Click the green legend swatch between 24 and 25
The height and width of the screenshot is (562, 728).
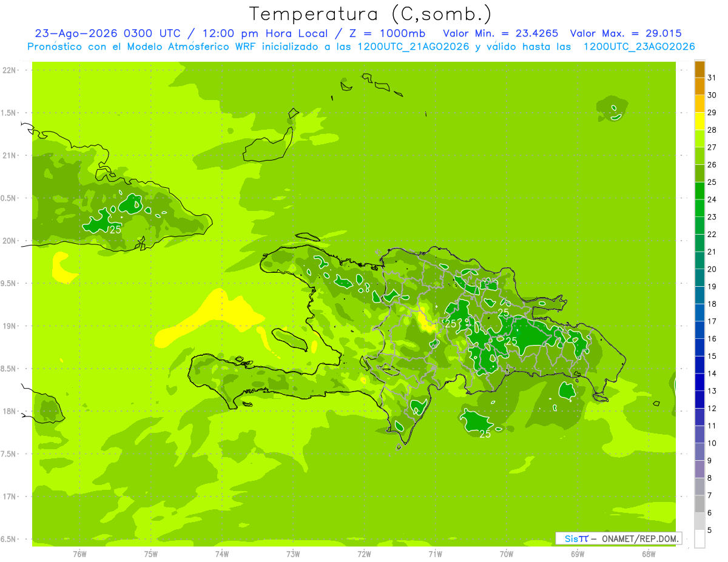[699, 190]
